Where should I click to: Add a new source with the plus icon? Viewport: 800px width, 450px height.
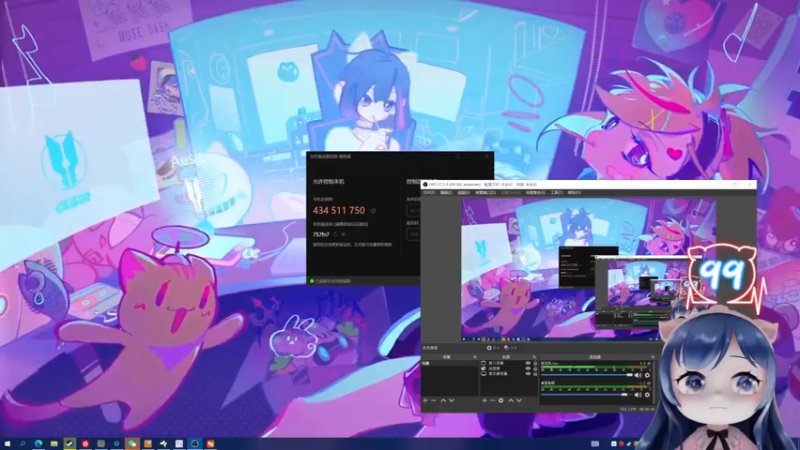coord(485,401)
